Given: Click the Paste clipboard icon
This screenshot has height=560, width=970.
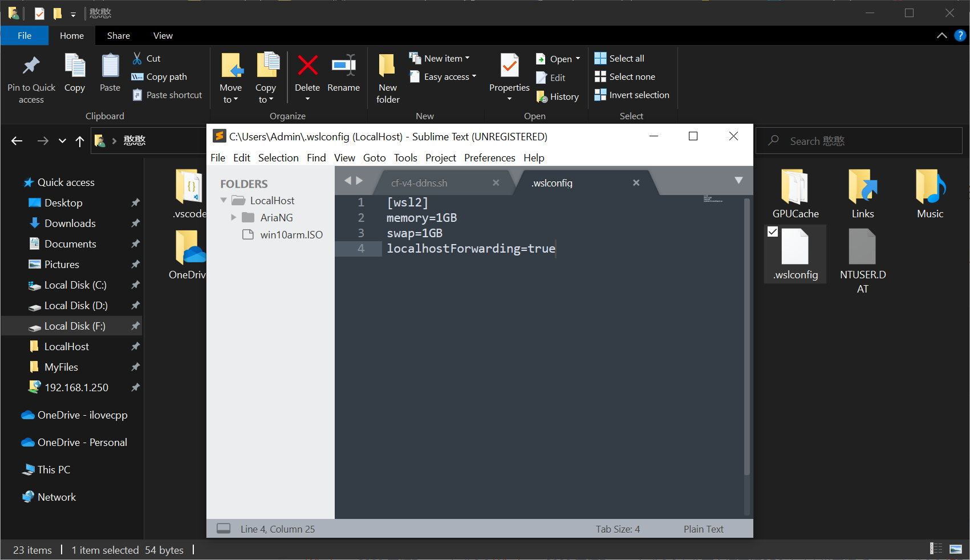Looking at the screenshot, I should (110, 66).
